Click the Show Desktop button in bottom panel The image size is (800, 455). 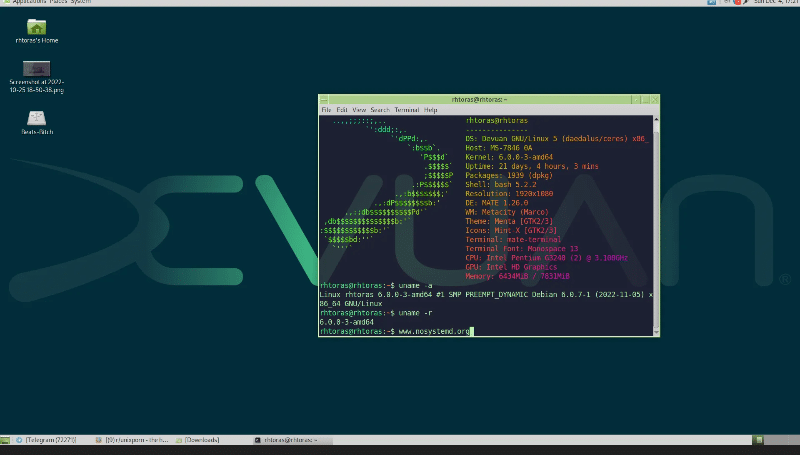pyautogui.click(x=5, y=440)
